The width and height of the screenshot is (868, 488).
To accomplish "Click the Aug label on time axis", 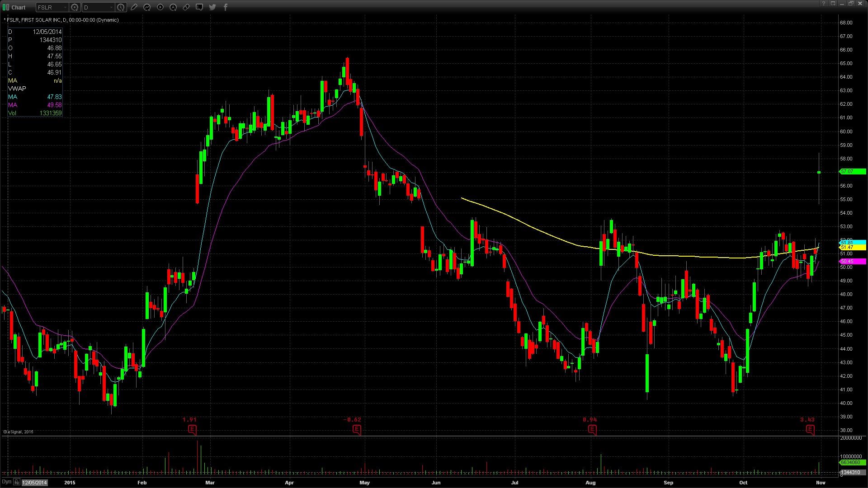I will [x=590, y=483].
